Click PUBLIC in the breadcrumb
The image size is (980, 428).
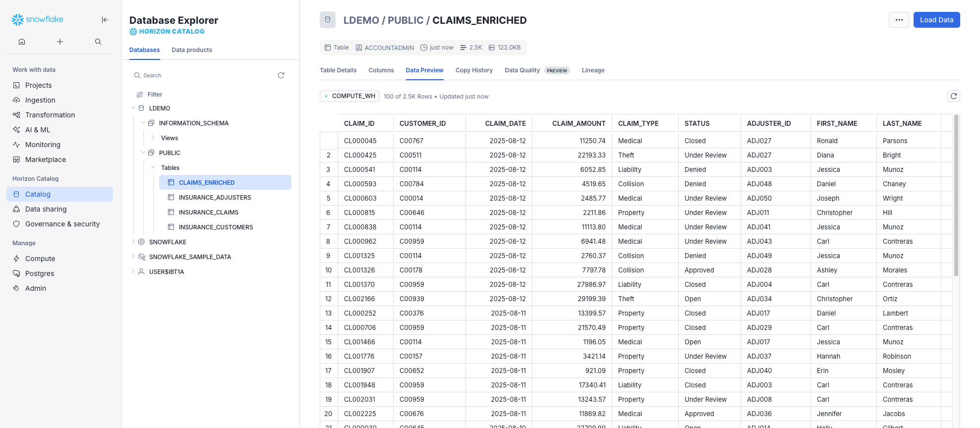tap(405, 20)
